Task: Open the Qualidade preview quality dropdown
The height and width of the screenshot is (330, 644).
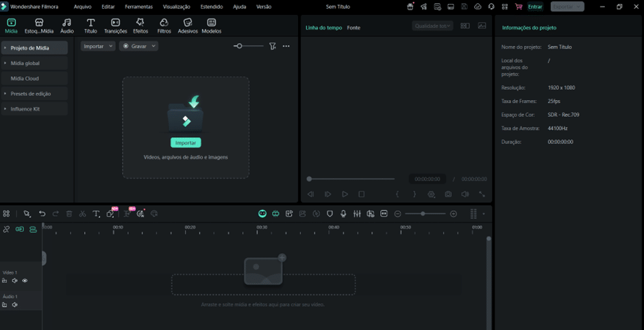Action: coord(432,25)
